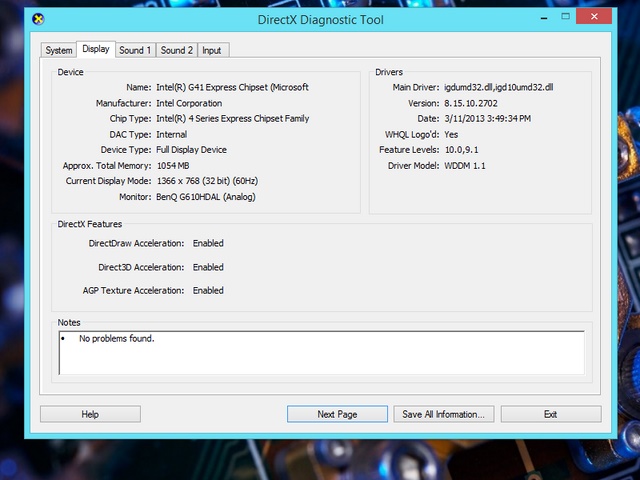
Task: Switch to the System tab
Action: coord(59,50)
